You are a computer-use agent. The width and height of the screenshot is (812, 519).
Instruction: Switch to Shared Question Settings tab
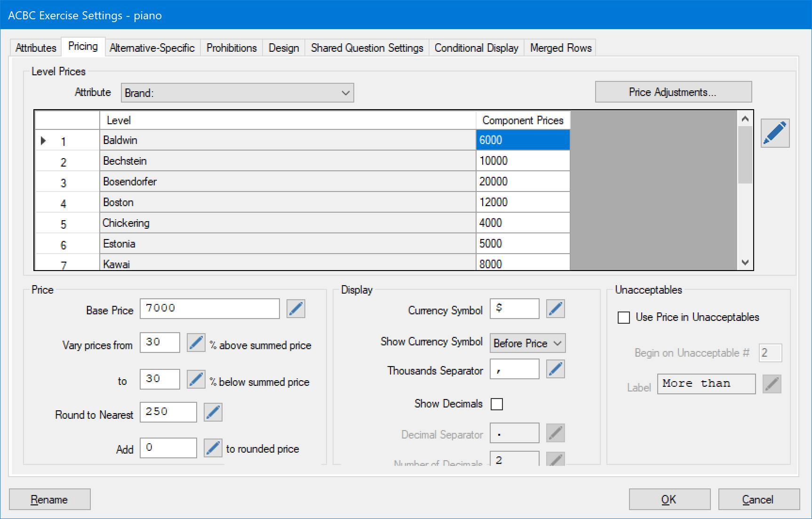(367, 48)
